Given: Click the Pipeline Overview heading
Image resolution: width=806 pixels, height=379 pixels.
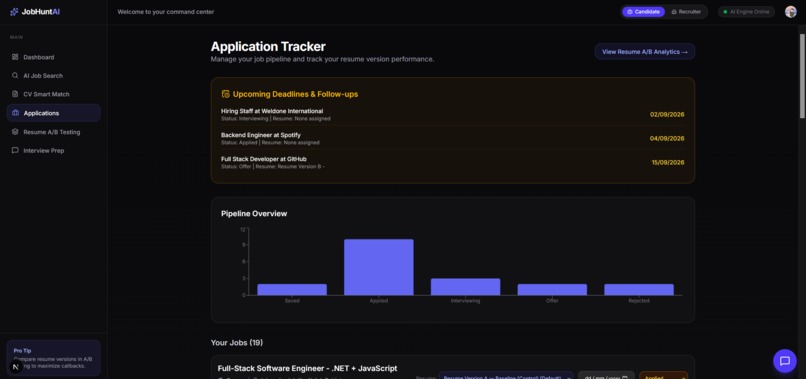Looking at the screenshot, I should coord(254,213).
